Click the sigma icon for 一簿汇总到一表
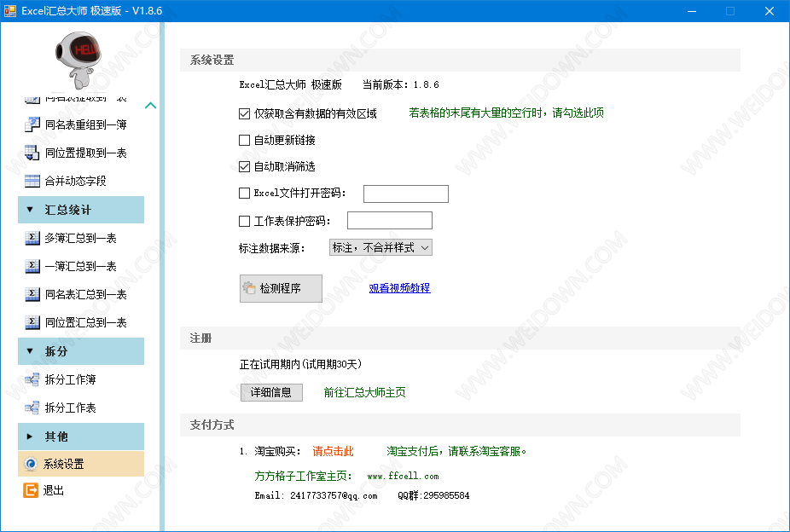The width and height of the screenshot is (790, 532). (32, 266)
